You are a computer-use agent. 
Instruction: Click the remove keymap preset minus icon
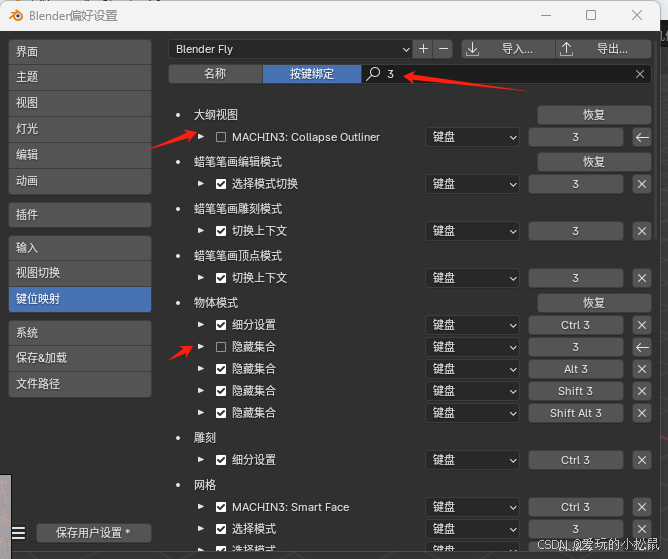(443, 49)
